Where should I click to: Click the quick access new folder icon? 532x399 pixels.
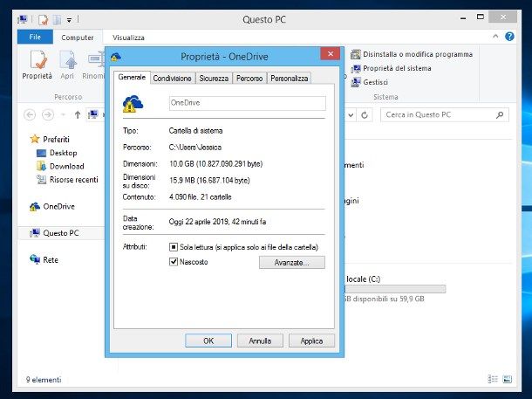click(x=57, y=20)
